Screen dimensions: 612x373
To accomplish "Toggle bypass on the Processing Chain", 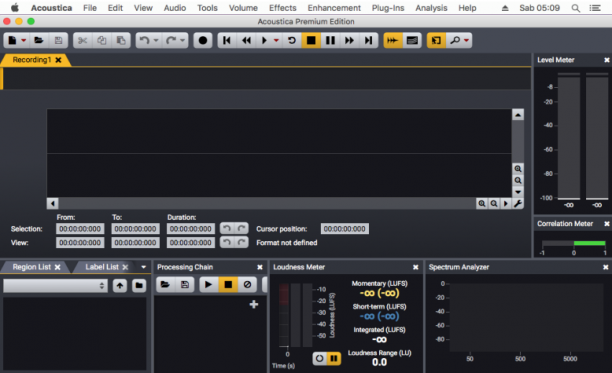I will tap(247, 284).
